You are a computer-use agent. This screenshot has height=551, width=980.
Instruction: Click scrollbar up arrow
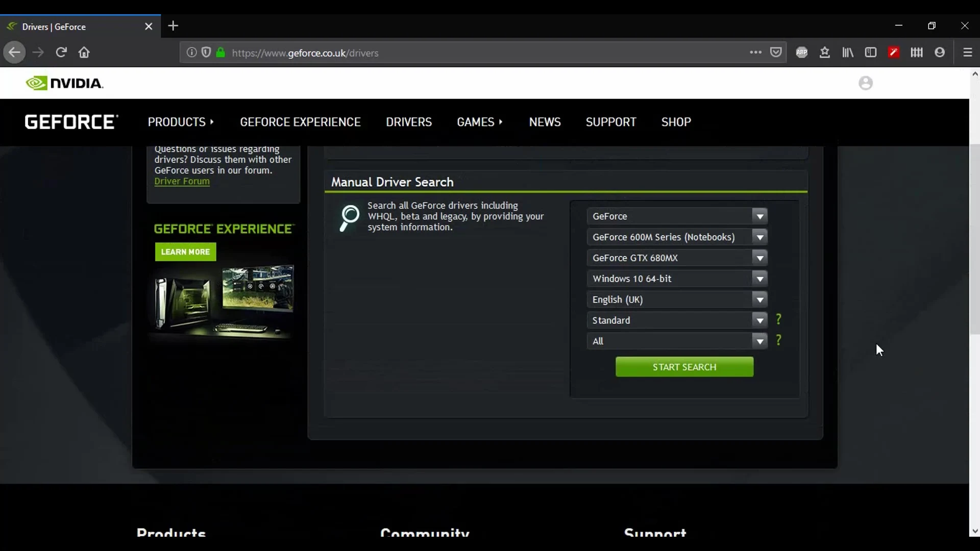point(975,74)
